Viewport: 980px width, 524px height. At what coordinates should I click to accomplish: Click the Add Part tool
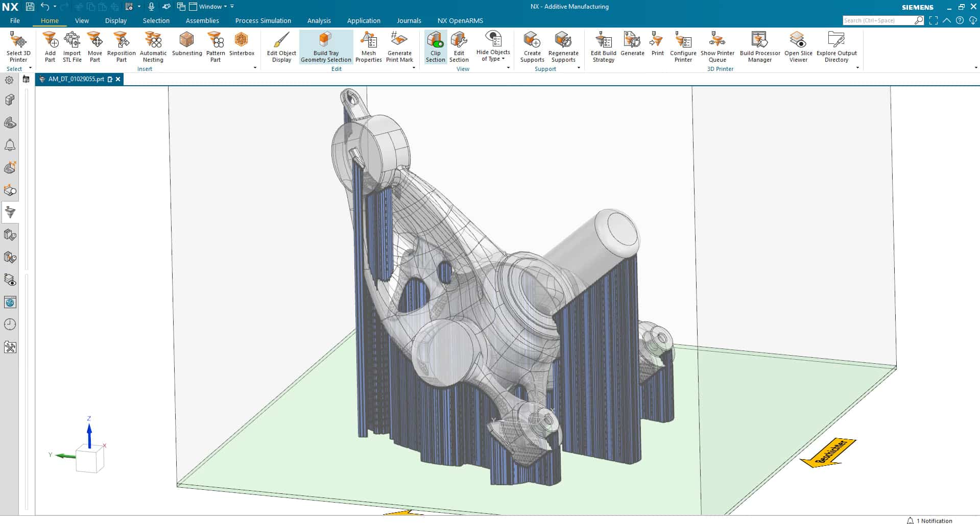50,46
